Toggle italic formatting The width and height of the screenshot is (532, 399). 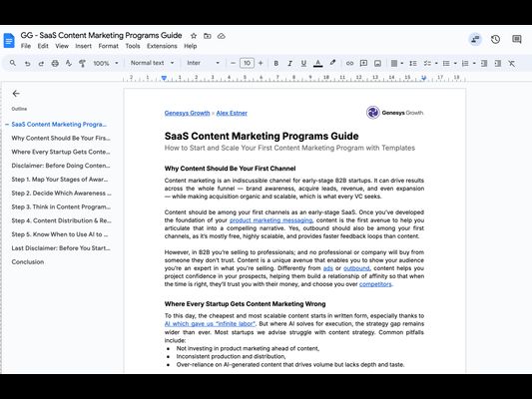click(x=289, y=64)
